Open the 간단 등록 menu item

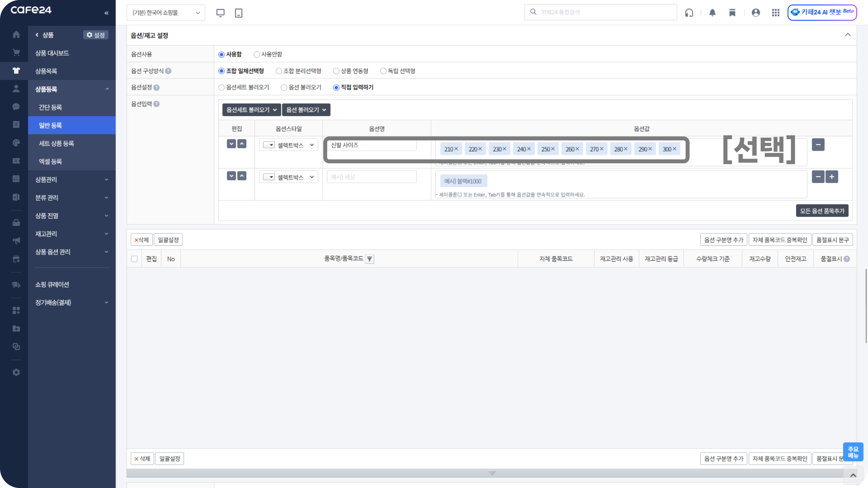[x=50, y=107]
